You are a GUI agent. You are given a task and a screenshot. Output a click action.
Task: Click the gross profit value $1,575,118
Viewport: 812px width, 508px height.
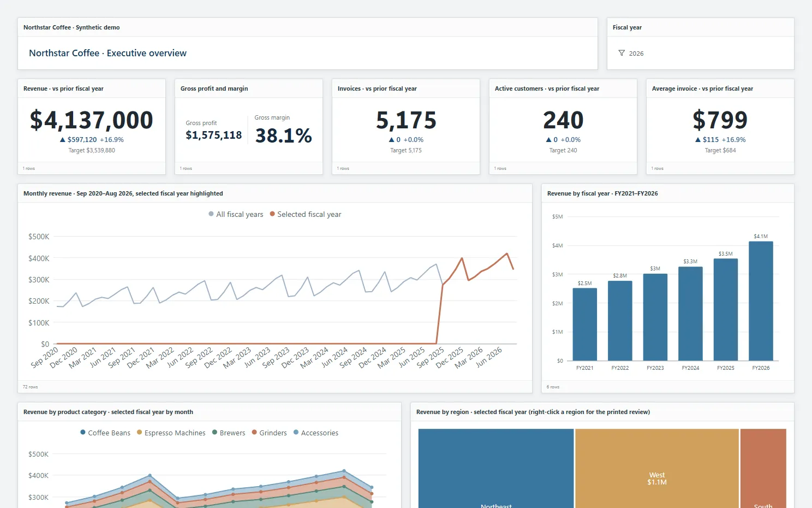pos(214,135)
